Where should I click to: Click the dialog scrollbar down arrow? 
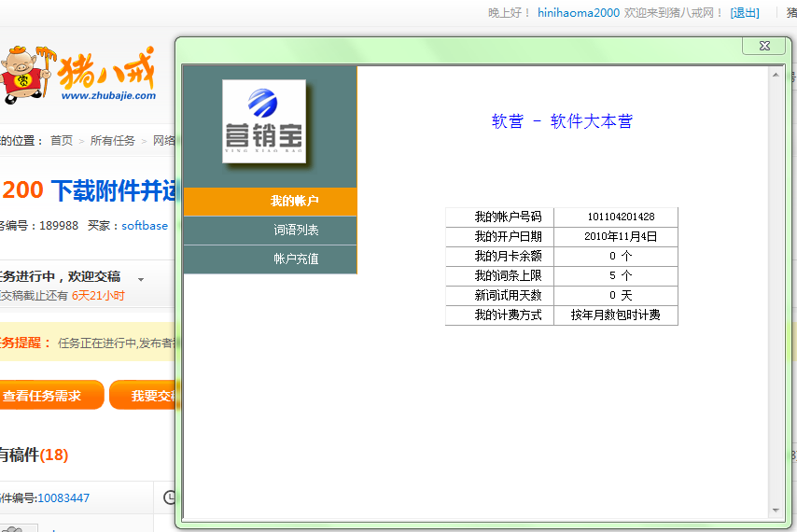[776, 511]
